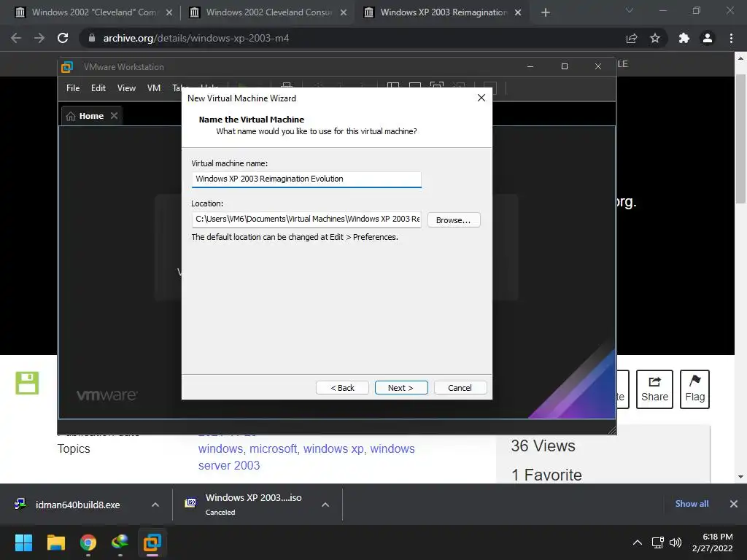This screenshot has width=747, height=560.
Task: Click Chrome back arrow
Action: coord(16,38)
